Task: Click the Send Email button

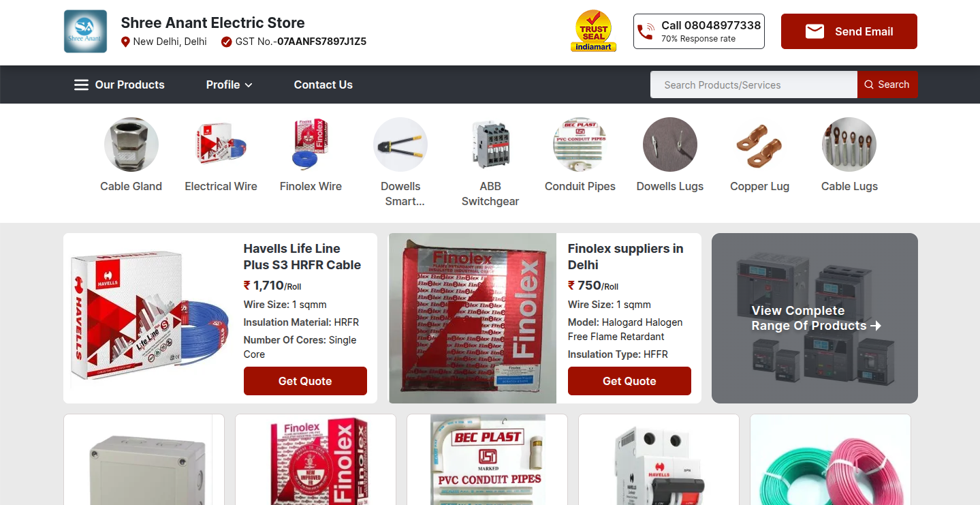Action: [849, 31]
